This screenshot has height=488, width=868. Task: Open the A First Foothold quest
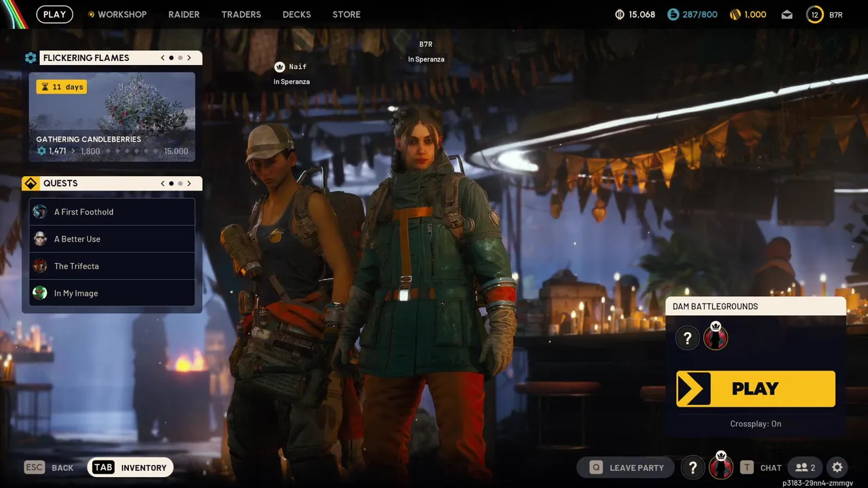pyautogui.click(x=112, y=211)
